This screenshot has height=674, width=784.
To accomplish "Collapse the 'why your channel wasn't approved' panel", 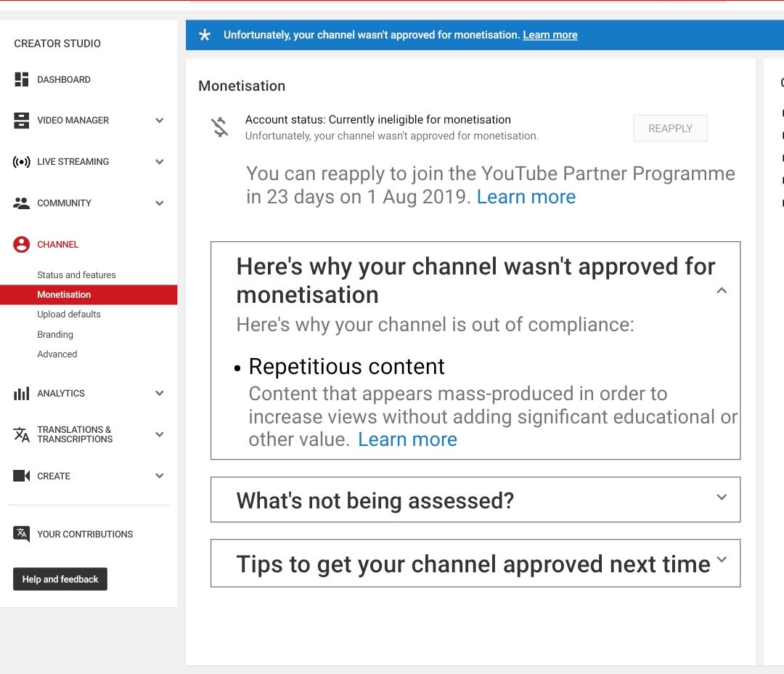I will coord(722,291).
